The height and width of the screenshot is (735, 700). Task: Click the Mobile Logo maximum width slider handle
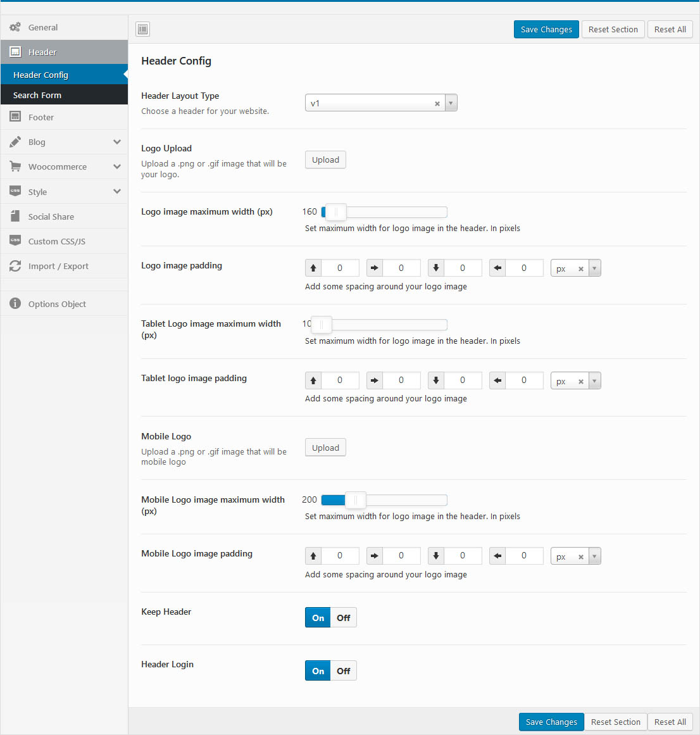pos(356,500)
